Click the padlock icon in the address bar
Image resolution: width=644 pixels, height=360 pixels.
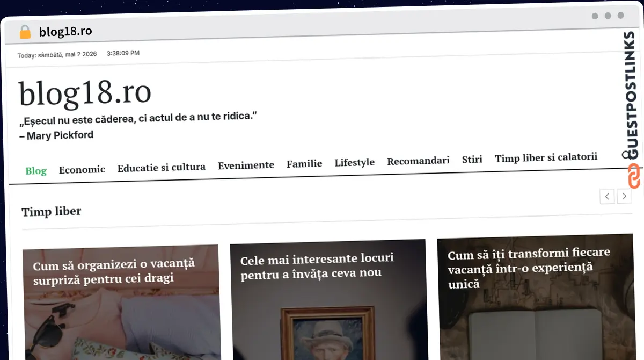[x=25, y=32]
